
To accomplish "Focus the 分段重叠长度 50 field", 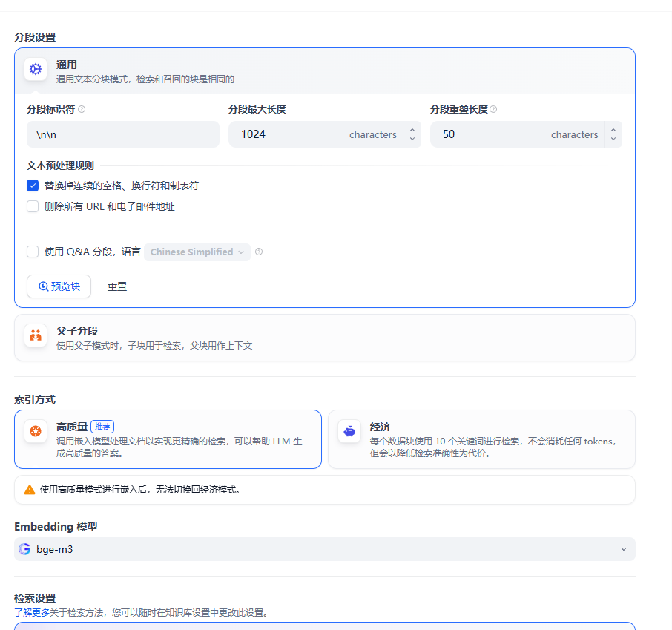I will point(517,134).
